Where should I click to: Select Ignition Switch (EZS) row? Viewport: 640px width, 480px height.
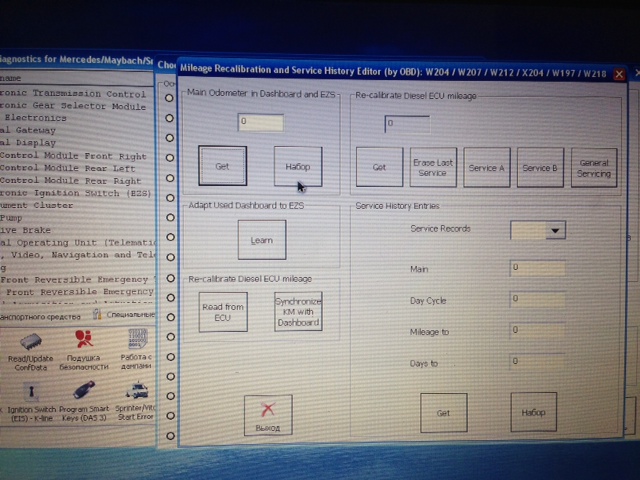point(77,193)
